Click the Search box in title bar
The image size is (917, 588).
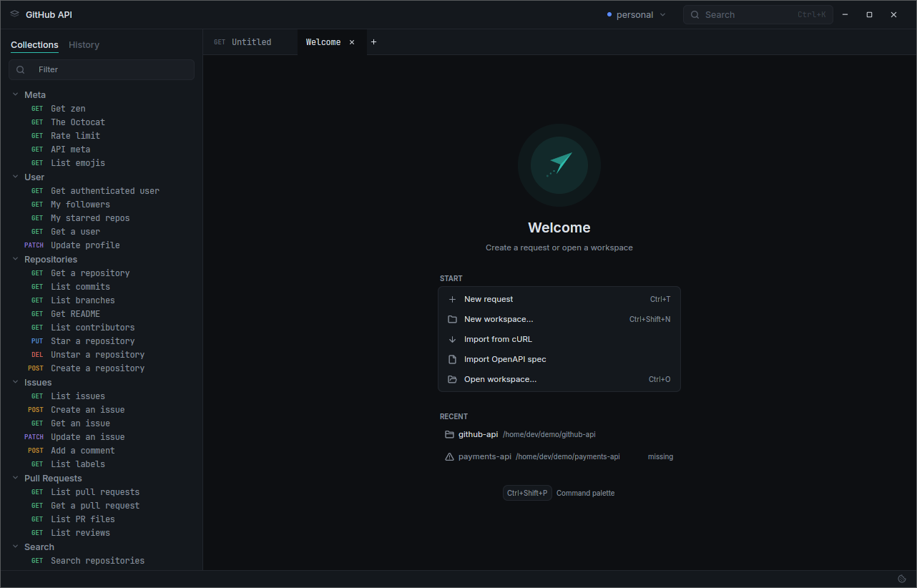[758, 14]
